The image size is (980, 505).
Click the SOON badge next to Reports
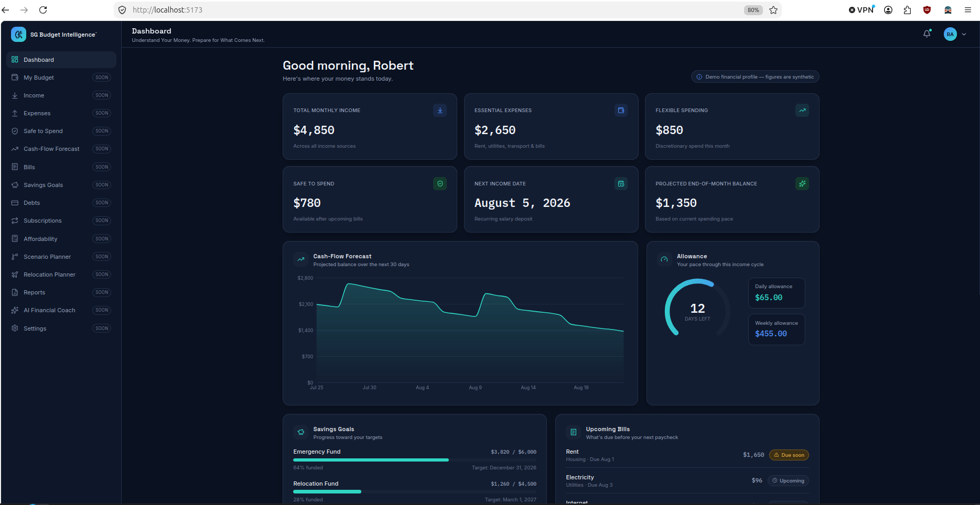tap(102, 292)
